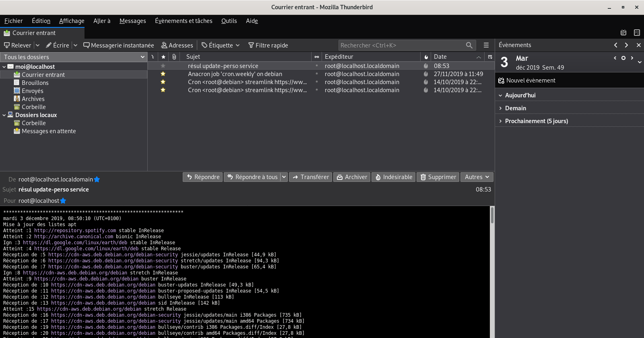Toggle star on résul update-perso service message
The image size is (644, 338).
click(x=163, y=66)
